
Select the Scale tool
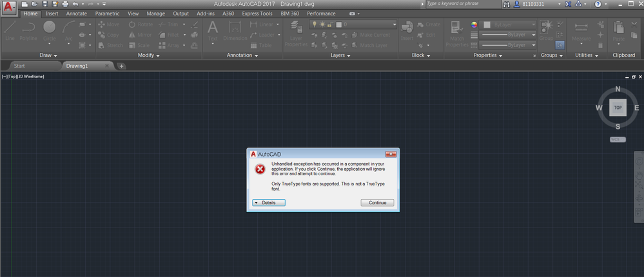pyautogui.click(x=140, y=45)
